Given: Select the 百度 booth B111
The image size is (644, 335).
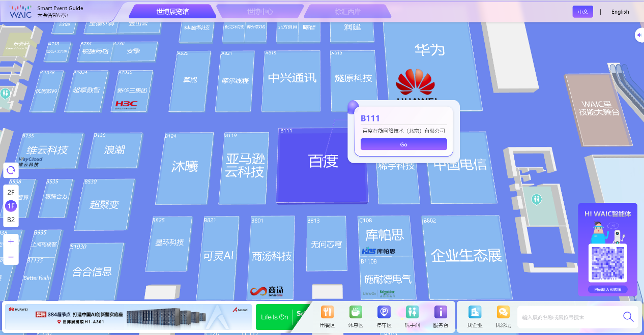Looking at the screenshot, I should click(x=323, y=165).
